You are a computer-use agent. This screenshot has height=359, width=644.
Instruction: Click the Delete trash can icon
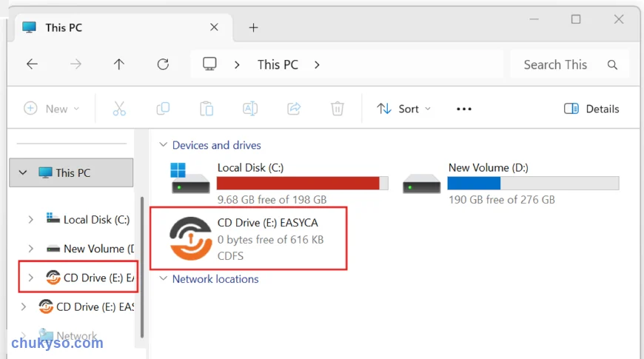point(338,109)
